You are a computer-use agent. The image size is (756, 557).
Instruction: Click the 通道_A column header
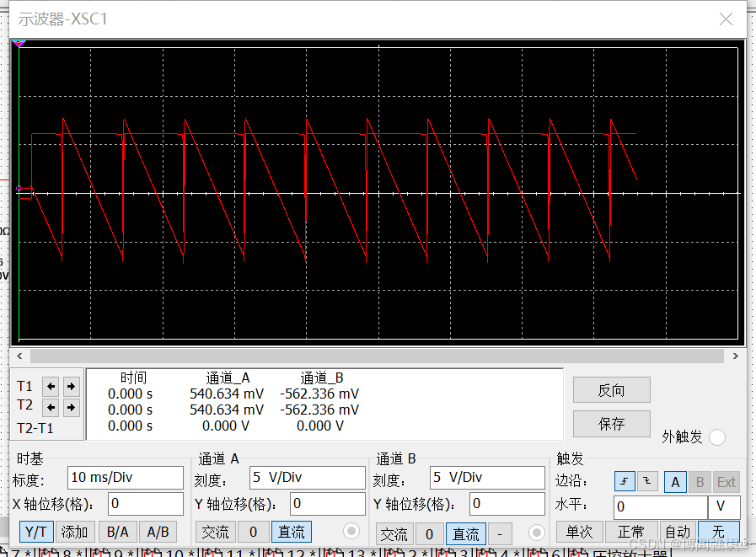point(228,378)
